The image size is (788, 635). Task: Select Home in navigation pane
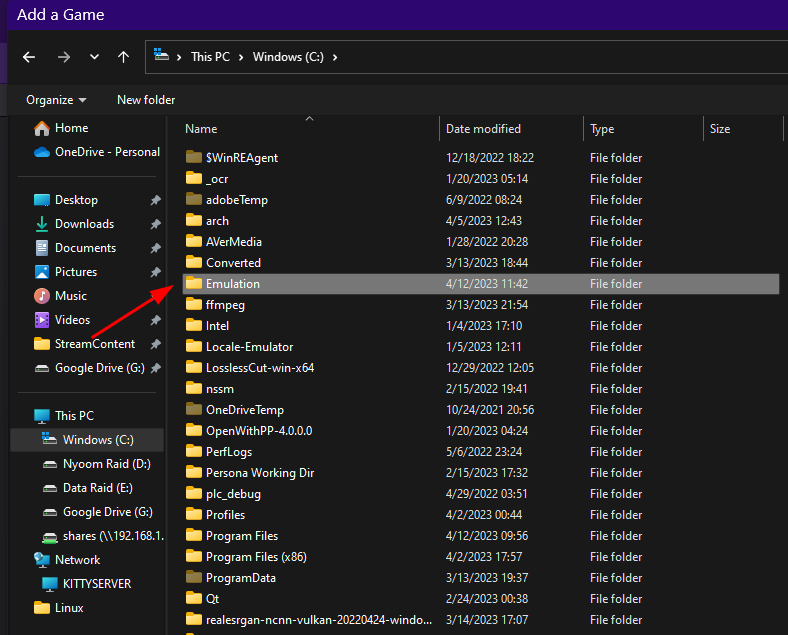(x=71, y=128)
